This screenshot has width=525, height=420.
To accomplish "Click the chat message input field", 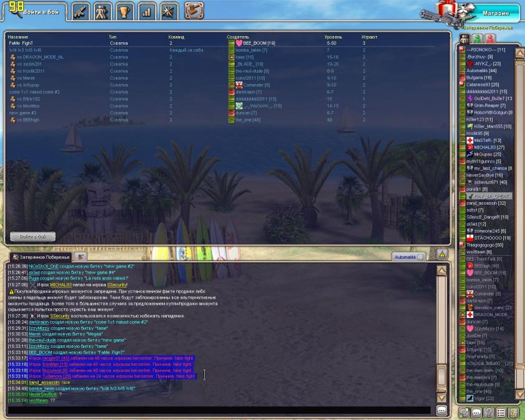I will click(218, 410).
